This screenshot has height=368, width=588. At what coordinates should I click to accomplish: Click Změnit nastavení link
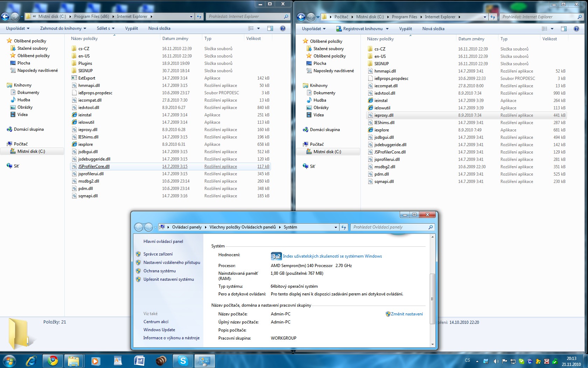(406, 314)
